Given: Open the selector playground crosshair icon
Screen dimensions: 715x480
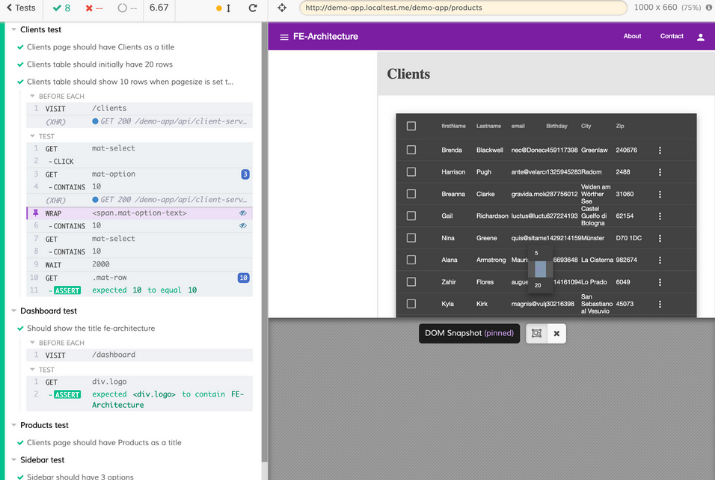Looking at the screenshot, I should [282, 8].
